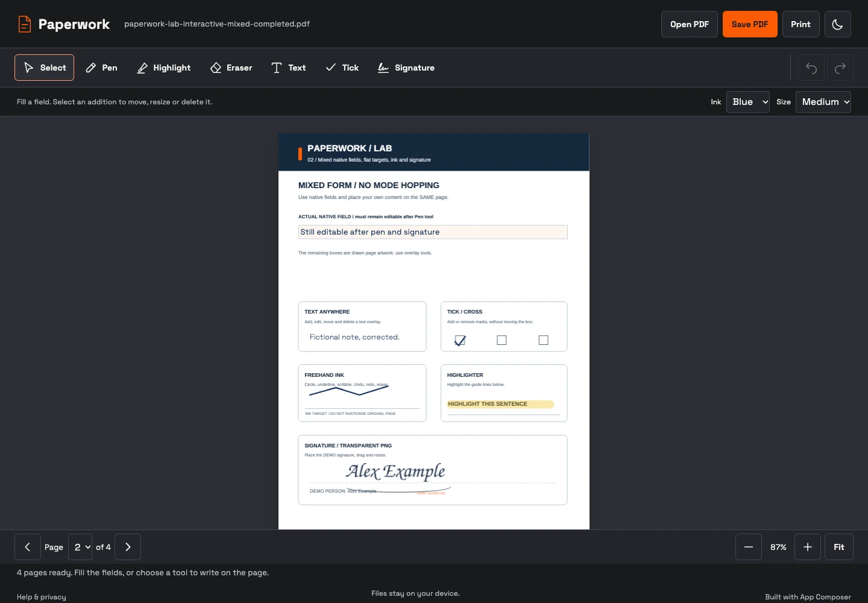Pick the Text tool
868x603 pixels.
coord(289,68)
